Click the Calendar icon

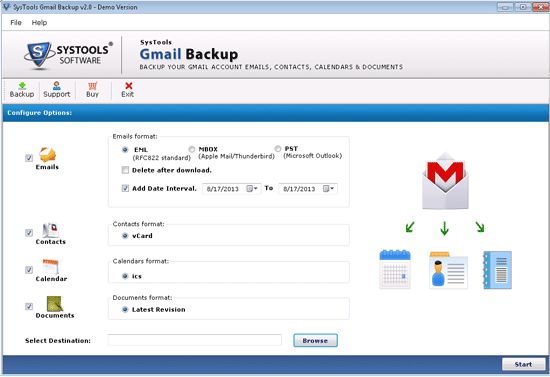click(51, 267)
